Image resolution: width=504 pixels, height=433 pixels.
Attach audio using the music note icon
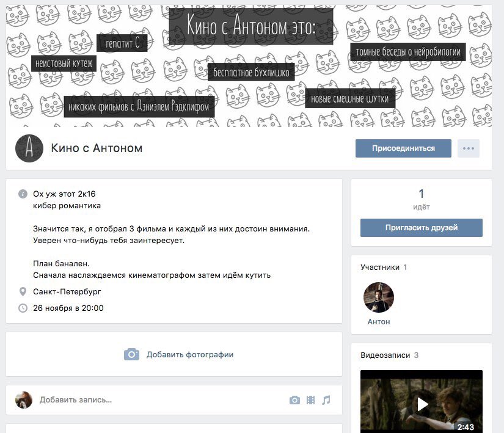pos(326,400)
